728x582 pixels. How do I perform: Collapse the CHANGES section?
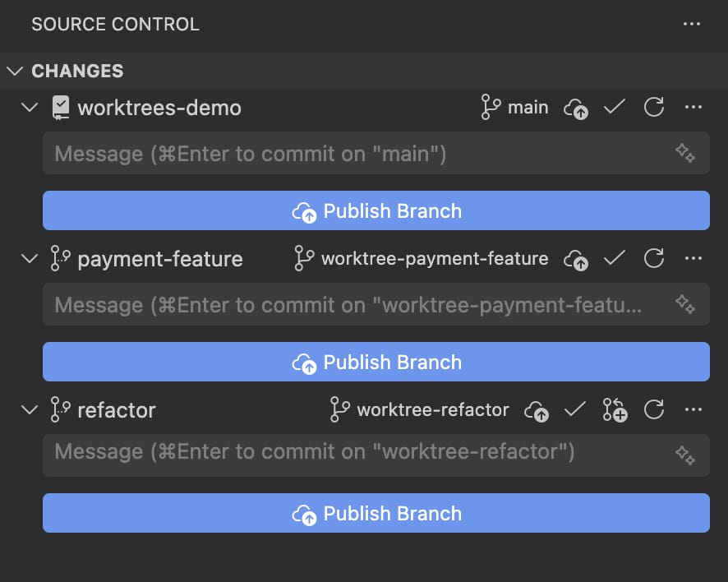pyautogui.click(x=15, y=71)
